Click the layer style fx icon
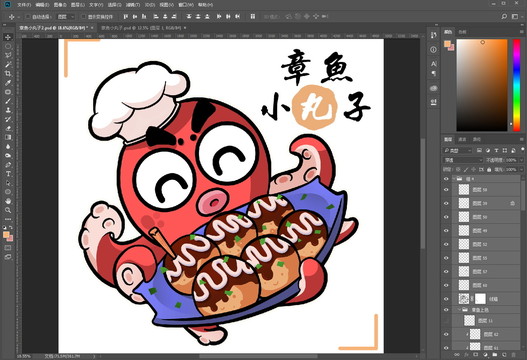Viewport: 527px width, 360px height. (x=466, y=355)
